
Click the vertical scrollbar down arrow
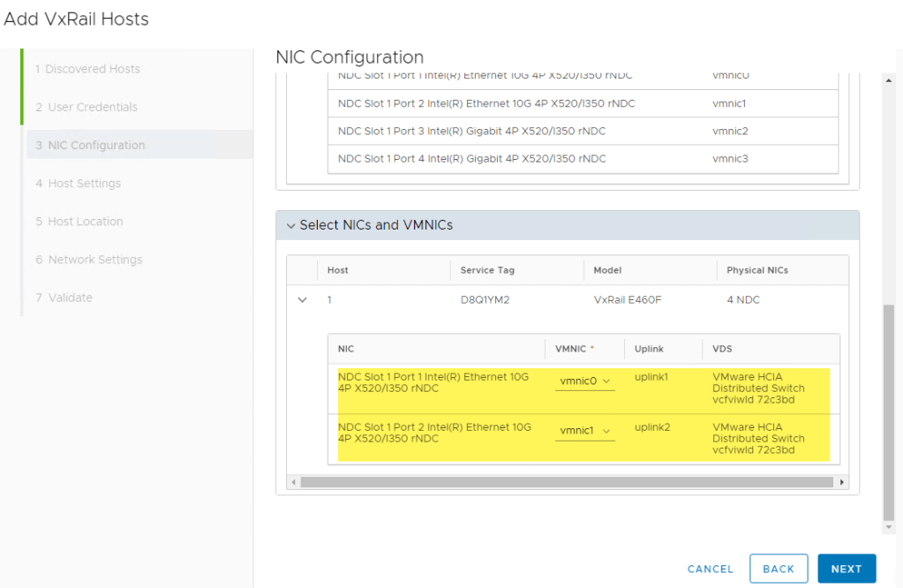[x=889, y=526]
